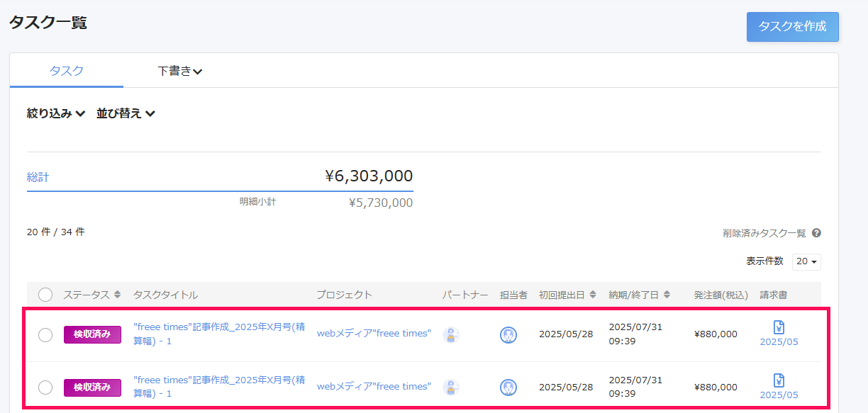Image resolution: width=868 pixels, height=413 pixels.
Task: Switch to the タスク tab
Action: (67, 71)
